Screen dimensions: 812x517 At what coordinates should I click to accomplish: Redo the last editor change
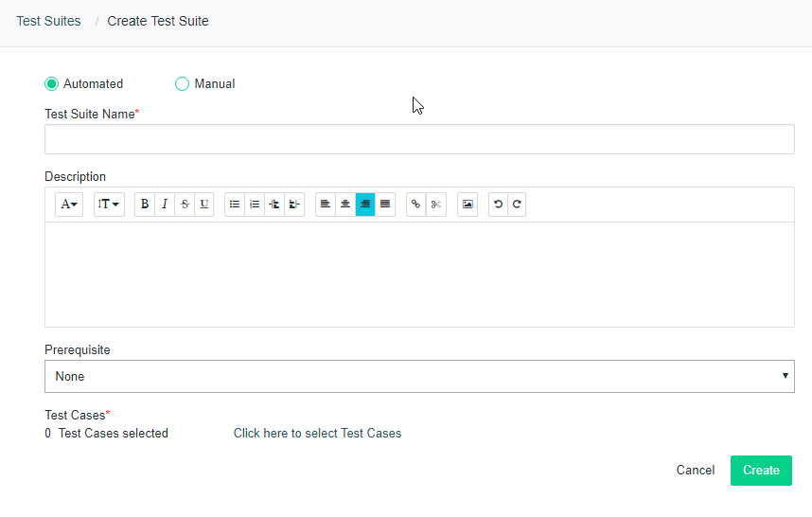pos(517,205)
